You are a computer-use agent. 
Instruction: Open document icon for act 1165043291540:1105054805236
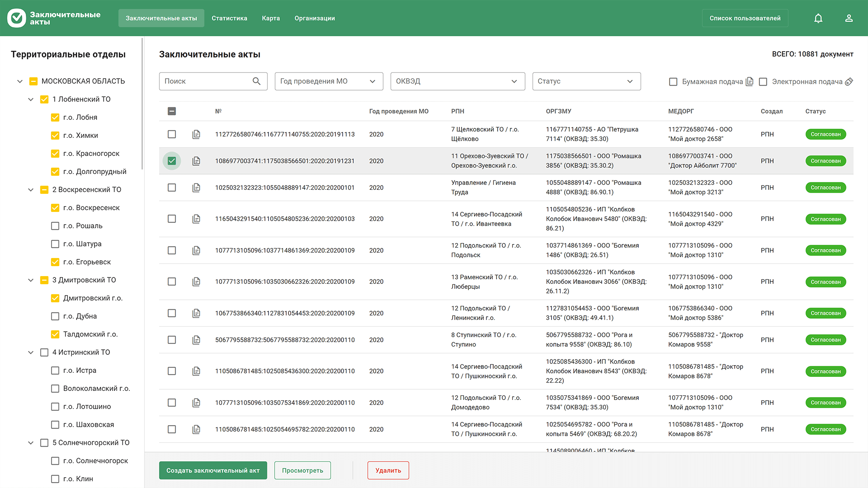(196, 219)
